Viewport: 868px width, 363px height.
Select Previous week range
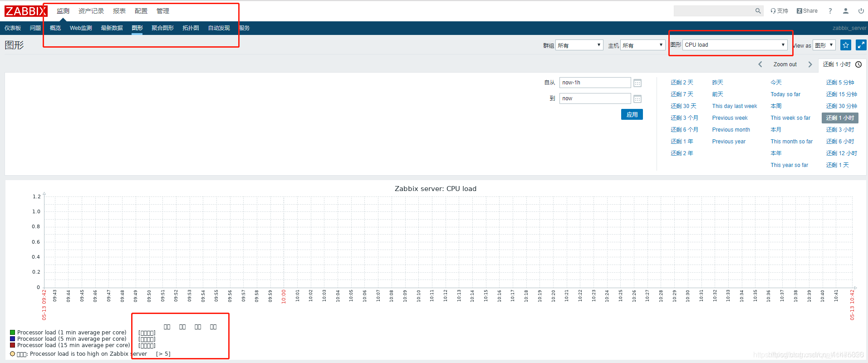pyautogui.click(x=730, y=118)
